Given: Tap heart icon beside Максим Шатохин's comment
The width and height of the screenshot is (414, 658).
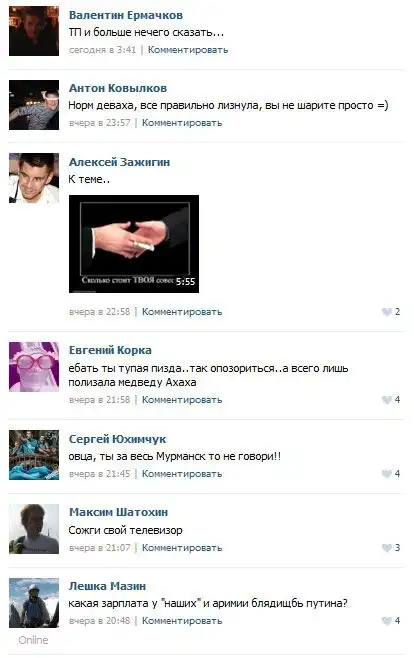Looking at the screenshot, I should tap(386, 548).
